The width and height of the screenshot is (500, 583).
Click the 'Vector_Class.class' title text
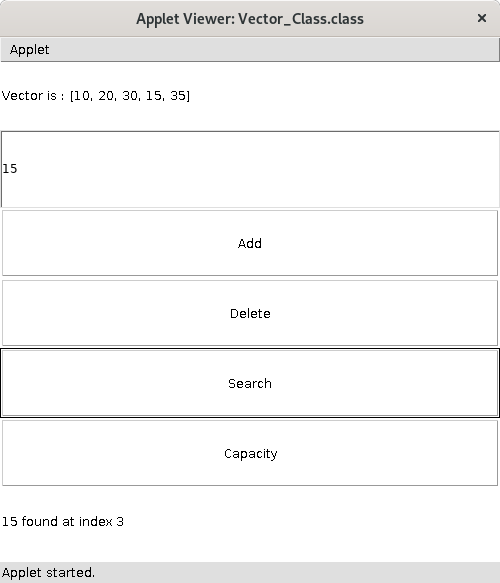pos(301,19)
